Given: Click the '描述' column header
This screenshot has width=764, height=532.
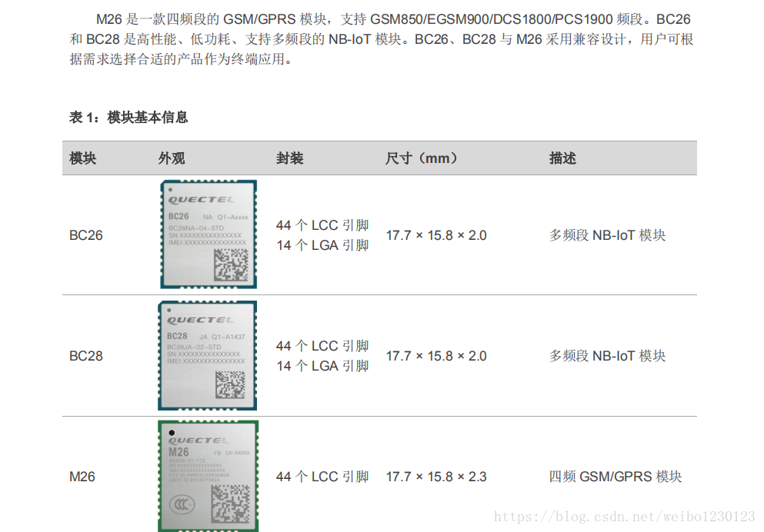Looking at the screenshot, I should point(562,158).
